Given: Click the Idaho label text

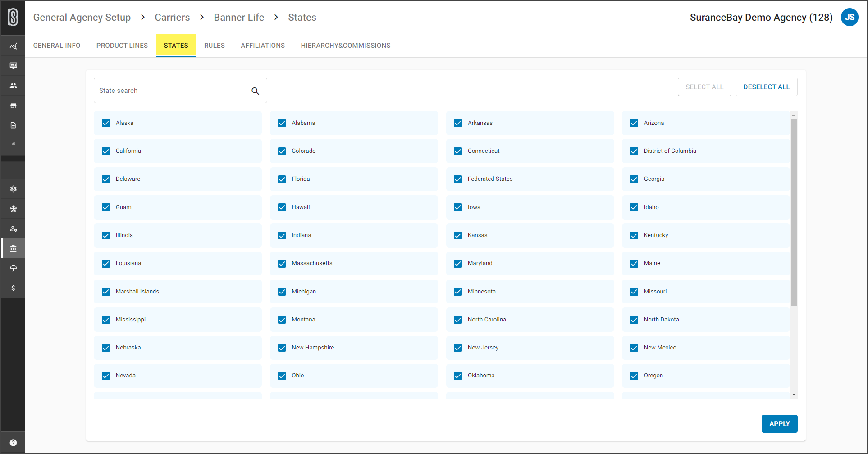Looking at the screenshot, I should click(x=651, y=207).
